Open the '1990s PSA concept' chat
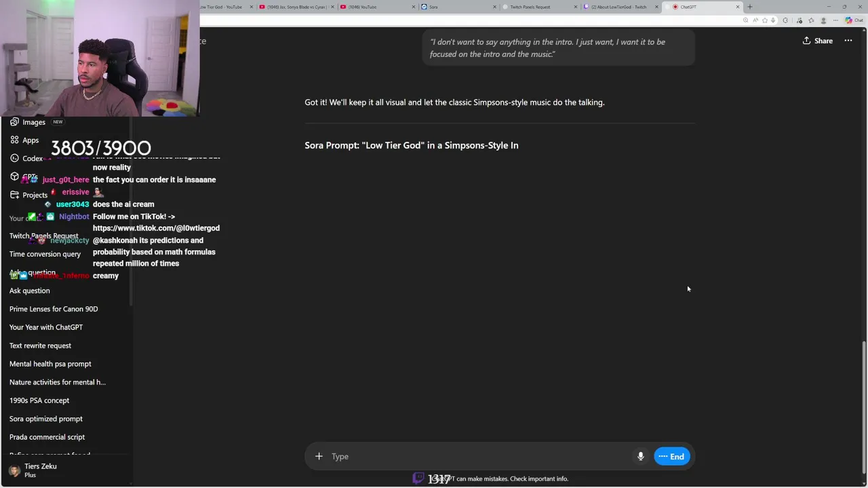The width and height of the screenshot is (868, 488). [39, 401]
